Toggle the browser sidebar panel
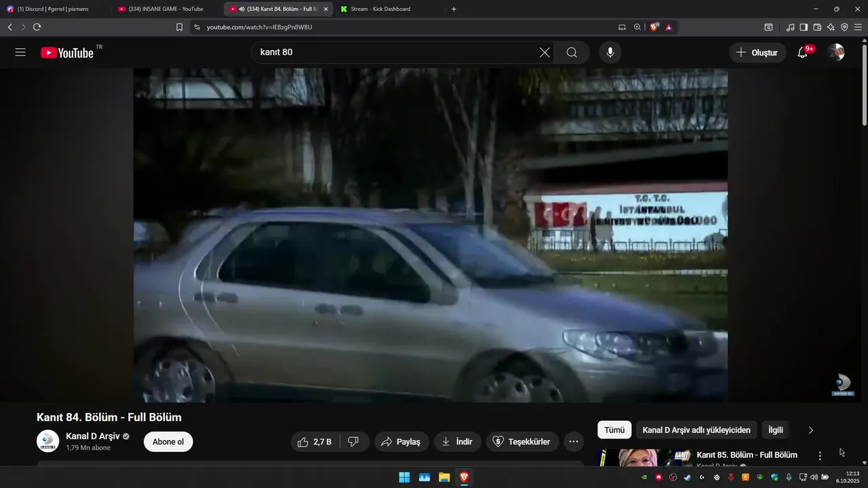Screen dimensions: 868x488 [804, 27]
